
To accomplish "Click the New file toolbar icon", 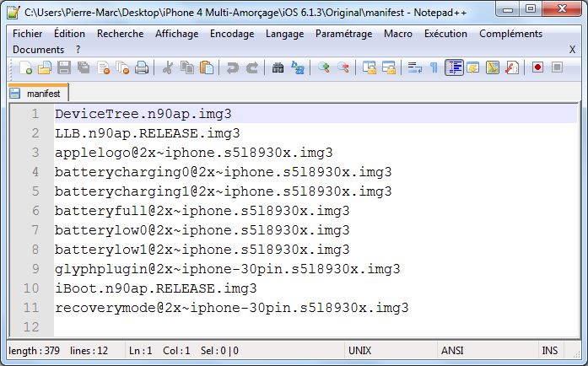I will pyautogui.click(x=25, y=67).
